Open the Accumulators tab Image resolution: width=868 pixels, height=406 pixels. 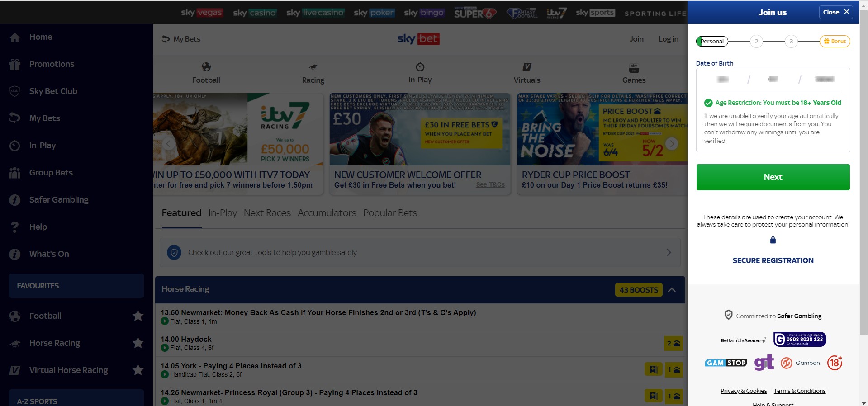(327, 213)
